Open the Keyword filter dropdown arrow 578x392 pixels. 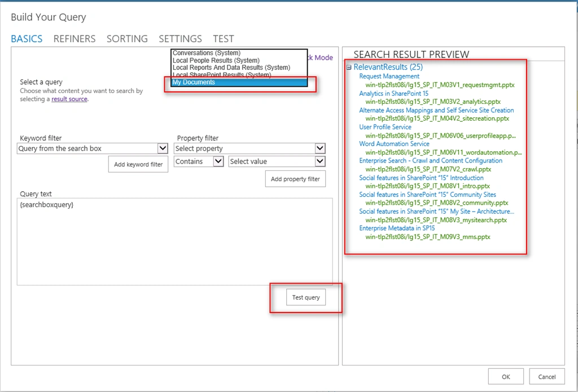163,148
